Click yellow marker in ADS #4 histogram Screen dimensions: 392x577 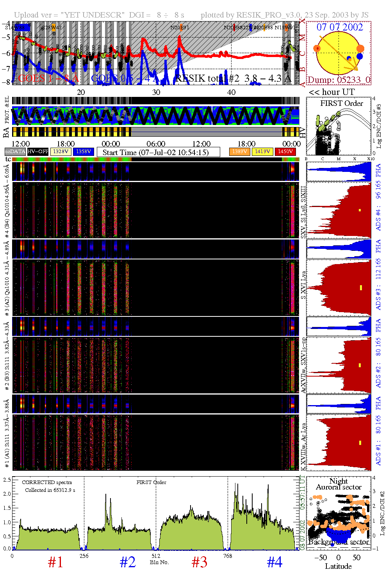click(360, 210)
